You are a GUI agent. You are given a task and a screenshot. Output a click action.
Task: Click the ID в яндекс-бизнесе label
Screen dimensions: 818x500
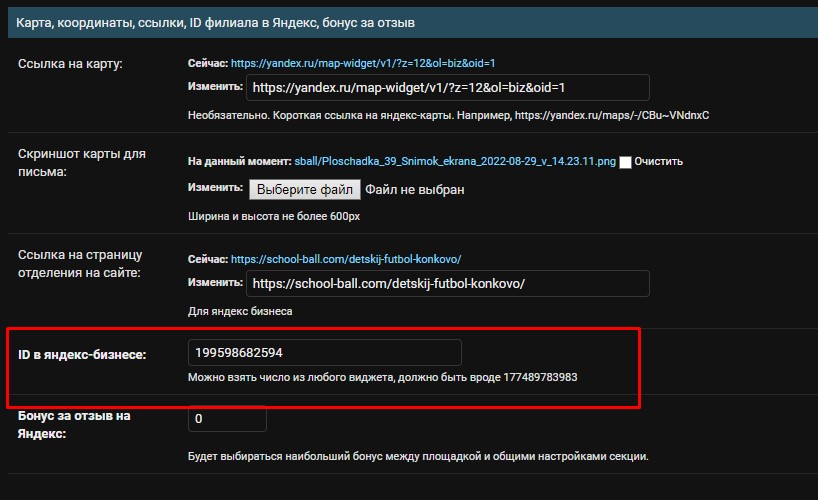[82, 354]
